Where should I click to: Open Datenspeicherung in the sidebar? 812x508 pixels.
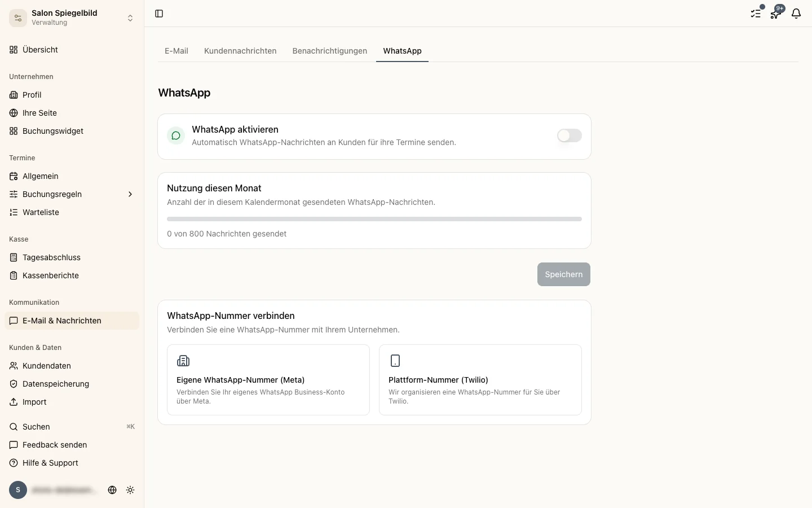[x=72, y=384]
